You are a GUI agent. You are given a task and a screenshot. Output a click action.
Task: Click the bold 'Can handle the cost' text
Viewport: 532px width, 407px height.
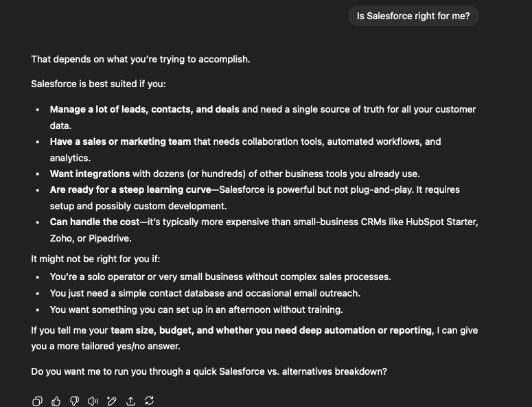click(x=94, y=222)
